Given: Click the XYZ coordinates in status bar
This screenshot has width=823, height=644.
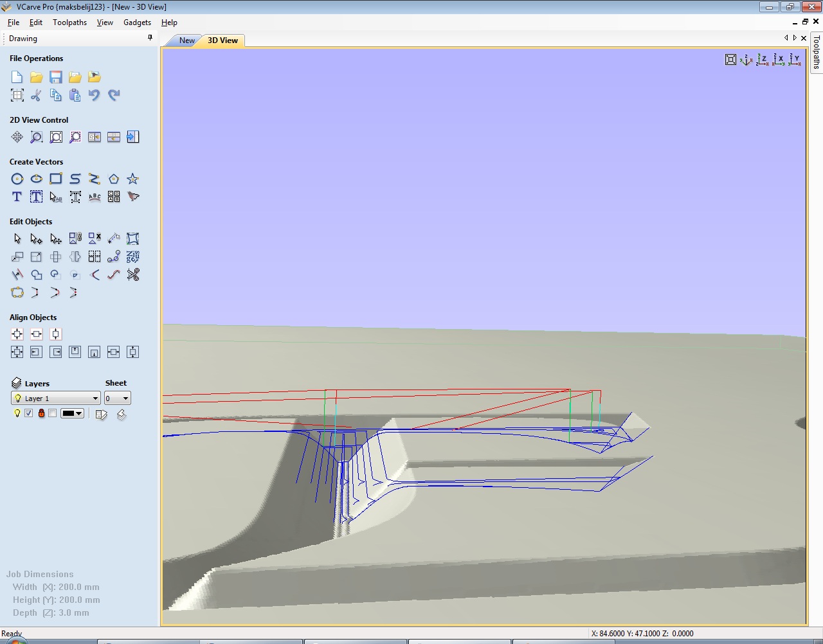Looking at the screenshot, I should (642, 634).
